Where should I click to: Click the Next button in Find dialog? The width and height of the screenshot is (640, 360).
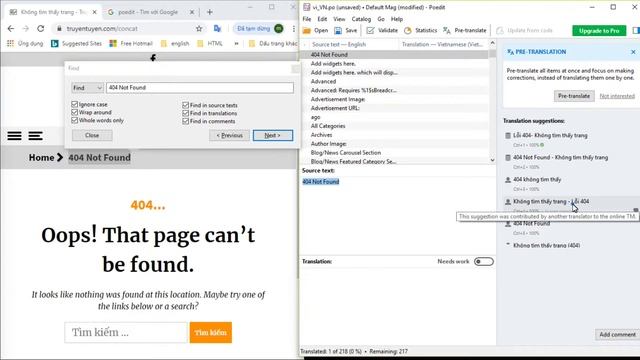pyautogui.click(x=273, y=136)
